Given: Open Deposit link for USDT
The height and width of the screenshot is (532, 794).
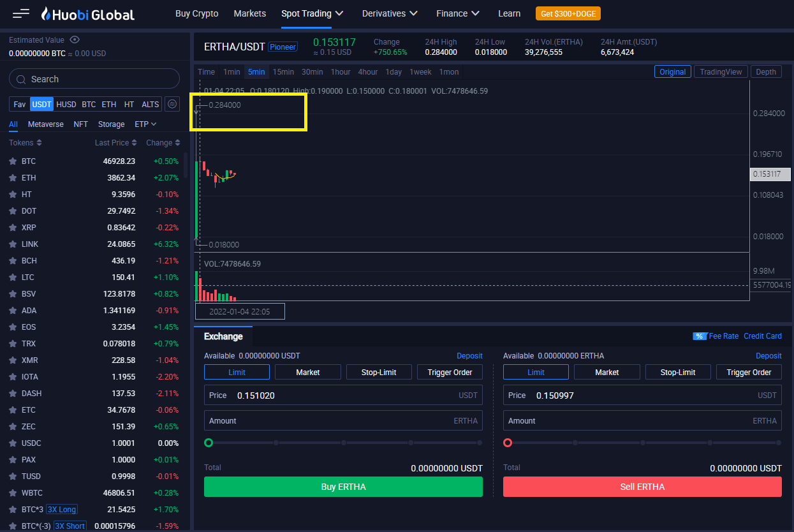Looking at the screenshot, I should [x=469, y=355].
